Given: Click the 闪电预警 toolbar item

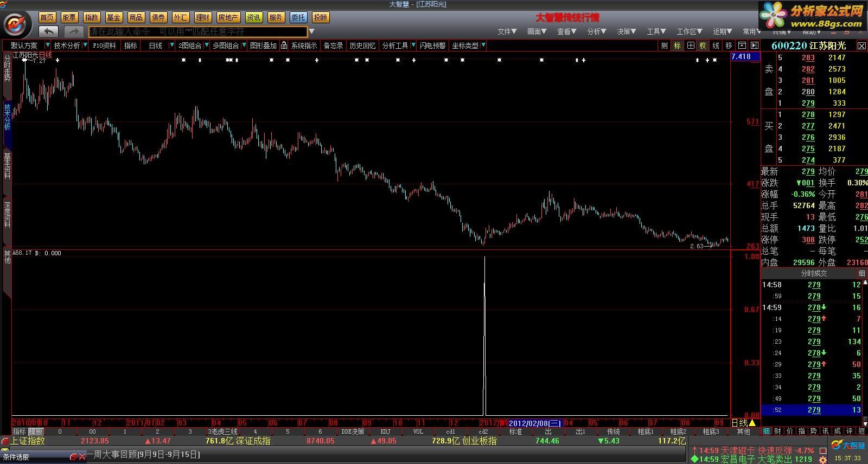Looking at the screenshot, I should coord(432,46).
